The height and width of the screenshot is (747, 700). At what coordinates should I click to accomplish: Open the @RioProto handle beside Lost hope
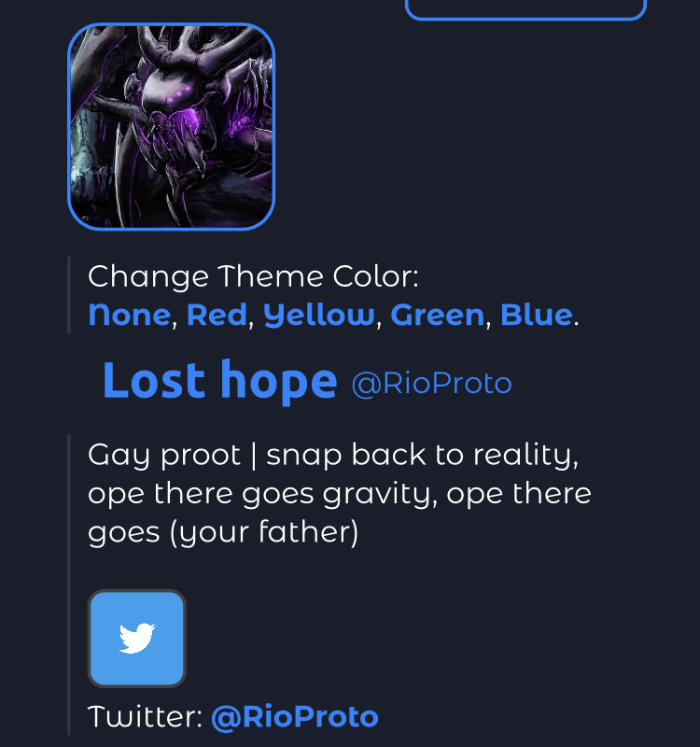click(431, 383)
